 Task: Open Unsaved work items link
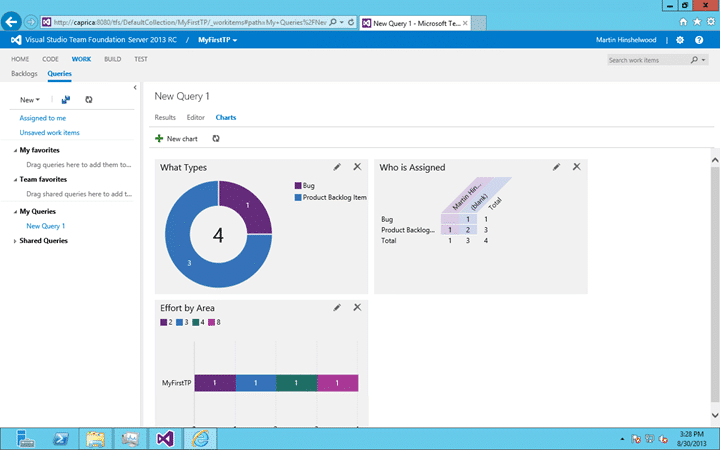click(50, 133)
